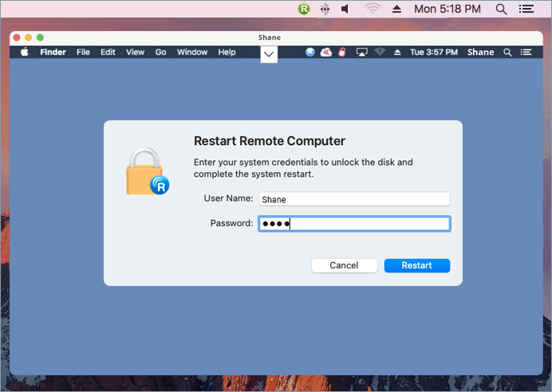The height and width of the screenshot is (392, 552).
Task: Click the dimmed Wi-Fi icon in remote menu bar
Action: coord(380,52)
